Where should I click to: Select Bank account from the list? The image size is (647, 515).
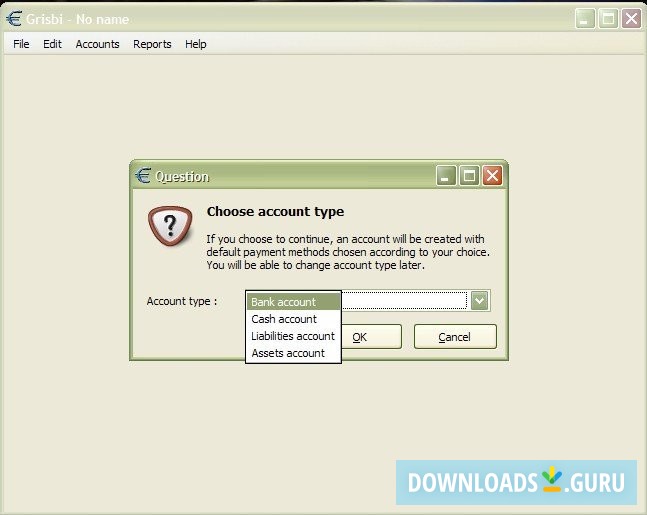[293, 302]
